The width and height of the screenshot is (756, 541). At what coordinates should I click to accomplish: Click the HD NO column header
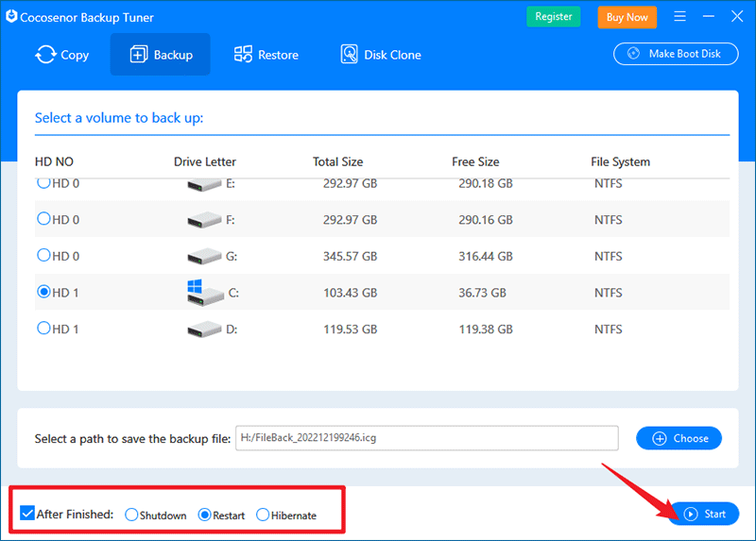tap(54, 161)
